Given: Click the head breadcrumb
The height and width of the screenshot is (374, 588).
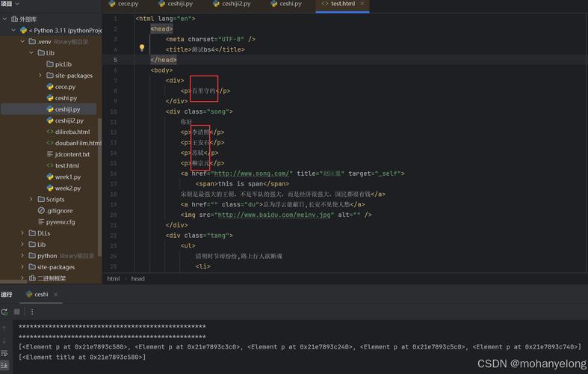Looking at the screenshot, I should coord(137,278).
